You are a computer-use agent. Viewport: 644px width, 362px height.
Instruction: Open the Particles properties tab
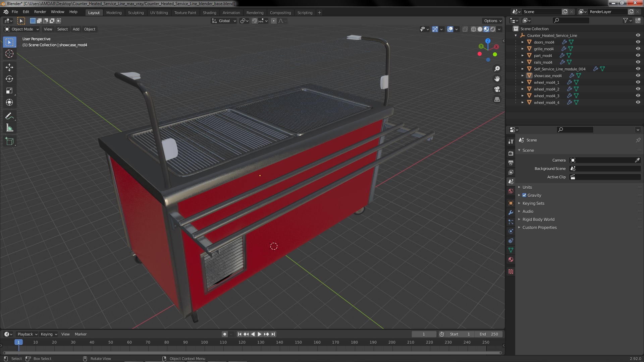pyautogui.click(x=511, y=222)
